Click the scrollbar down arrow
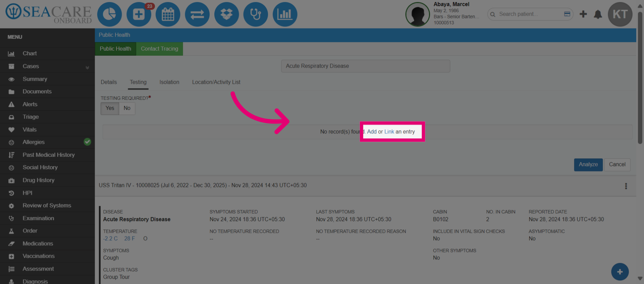Image resolution: width=644 pixels, height=284 pixels. pyautogui.click(x=640, y=279)
